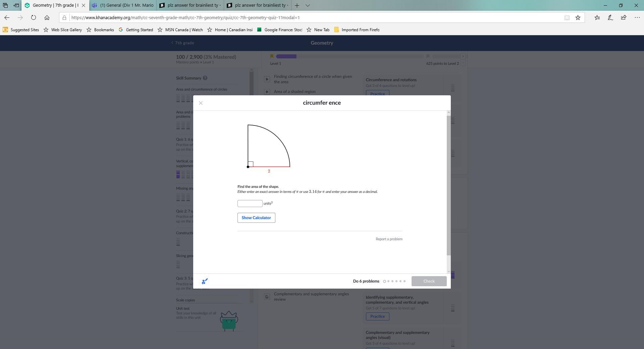Click Practice for Identifying supplementary angles
This screenshot has width=644, height=349.
pyautogui.click(x=377, y=316)
